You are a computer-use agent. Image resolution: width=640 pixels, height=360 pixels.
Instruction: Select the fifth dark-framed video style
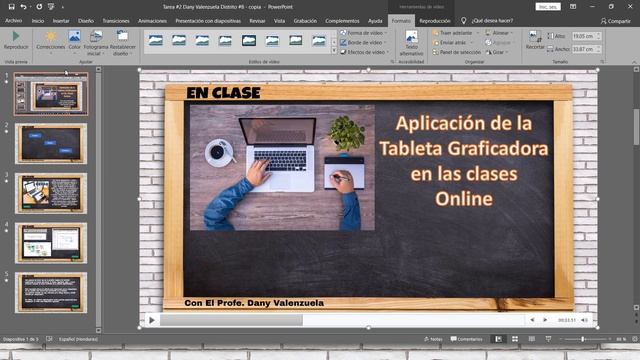click(x=249, y=40)
